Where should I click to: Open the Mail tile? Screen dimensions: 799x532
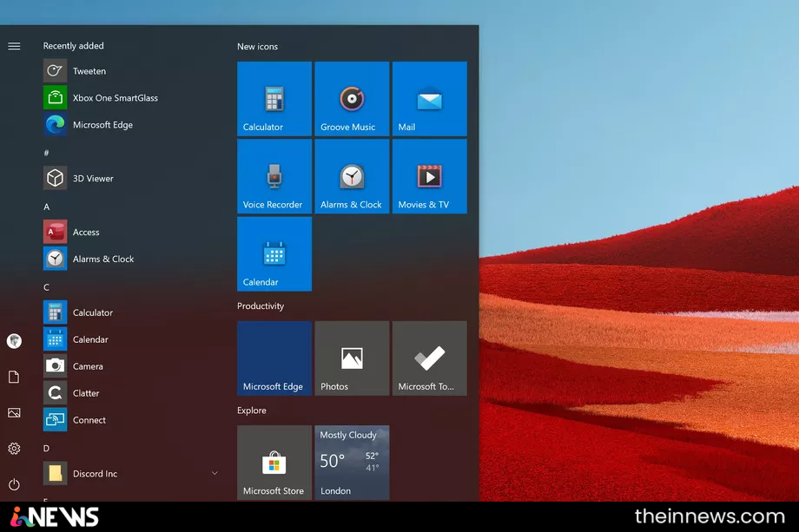430,99
